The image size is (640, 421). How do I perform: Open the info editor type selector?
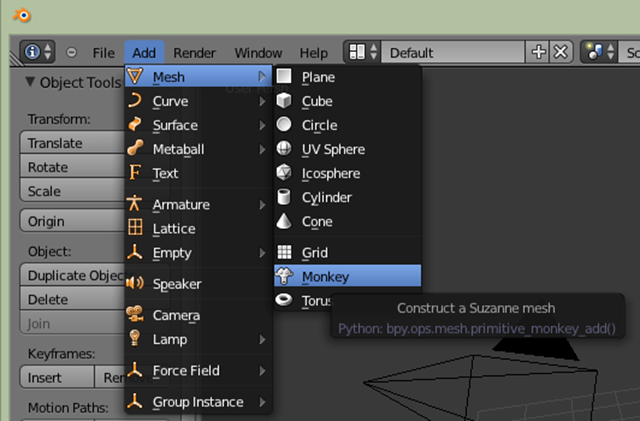(37, 52)
